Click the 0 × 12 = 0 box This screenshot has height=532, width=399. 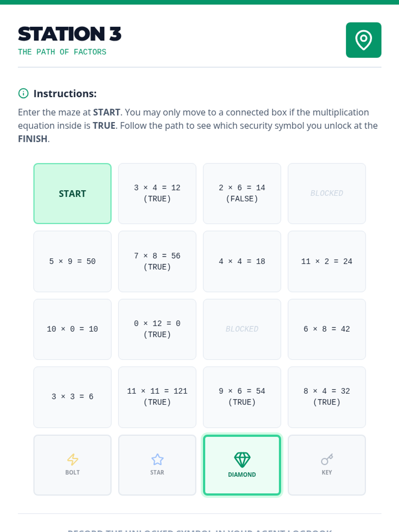click(x=157, y=329)
